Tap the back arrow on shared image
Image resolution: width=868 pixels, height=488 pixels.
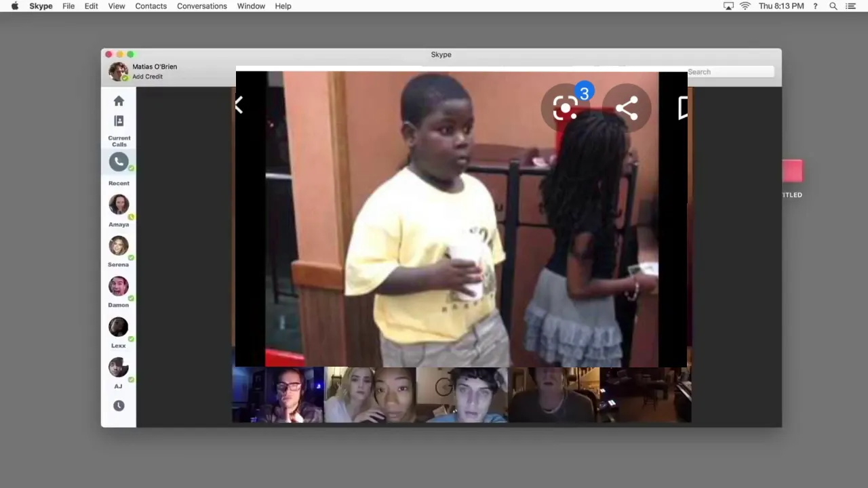click(x=239, y=105)
